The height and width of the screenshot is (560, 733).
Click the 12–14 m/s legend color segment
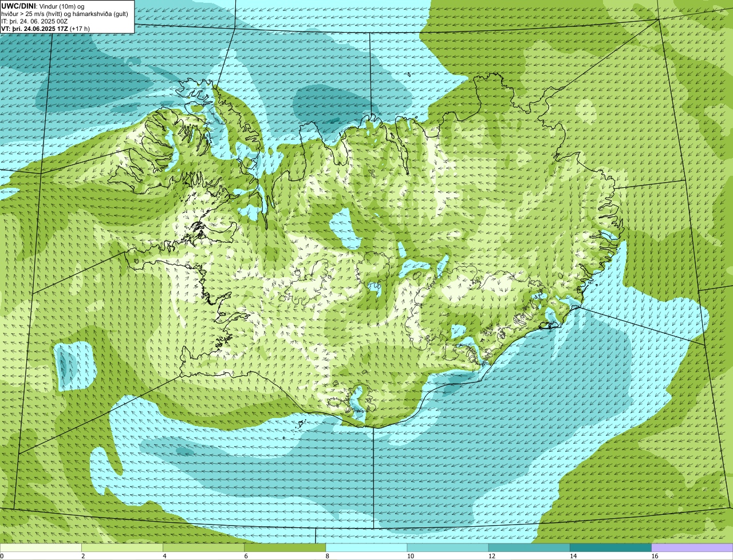click(x=529, y=548)
